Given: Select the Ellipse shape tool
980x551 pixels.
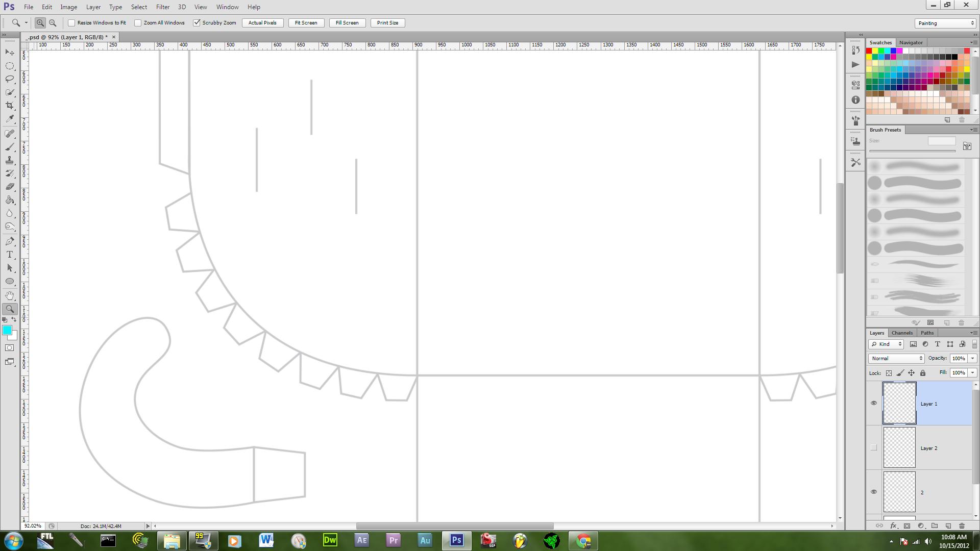Looking at the screenshot, I should pos(10,281).
